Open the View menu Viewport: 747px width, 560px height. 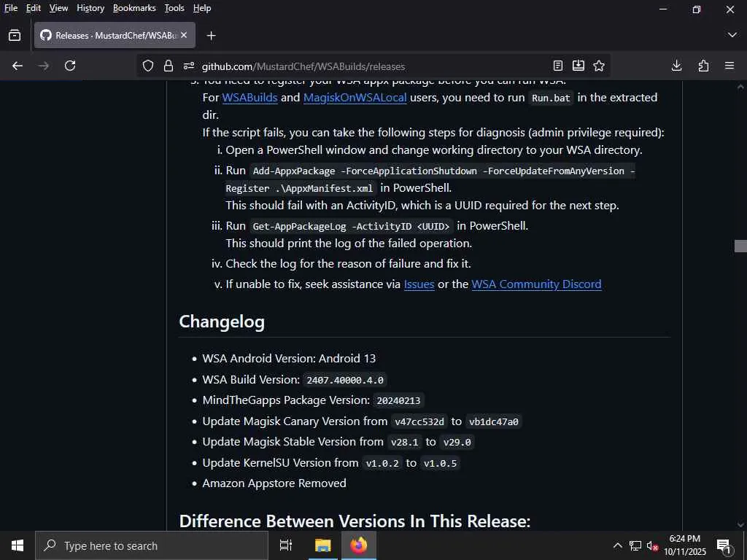pos(58,8)
